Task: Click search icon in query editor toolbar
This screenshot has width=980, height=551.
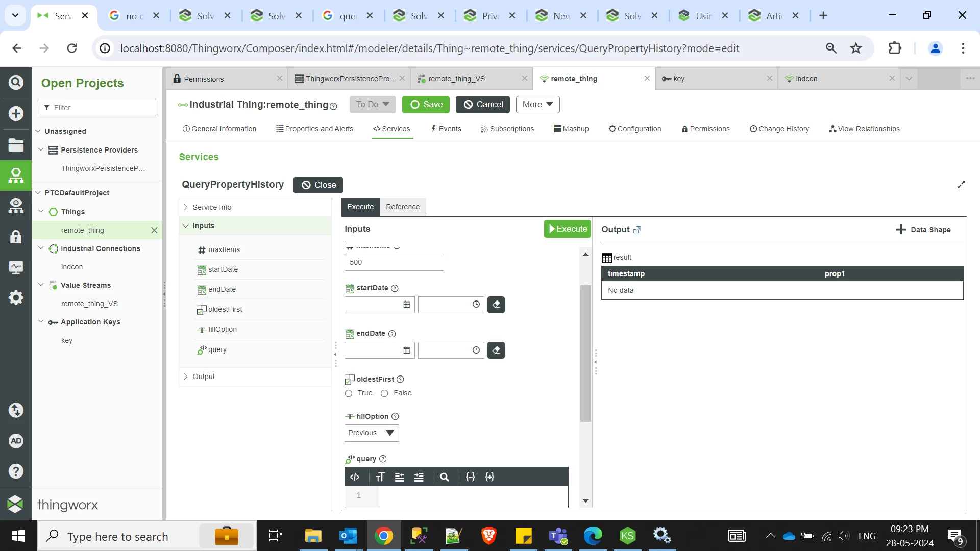Action: pos(444,477)
